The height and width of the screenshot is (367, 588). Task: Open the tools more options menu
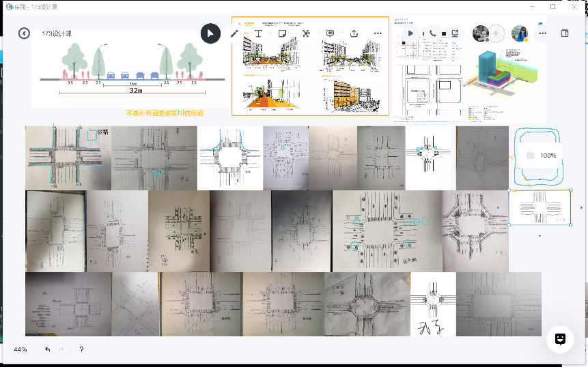pos(378,33)
